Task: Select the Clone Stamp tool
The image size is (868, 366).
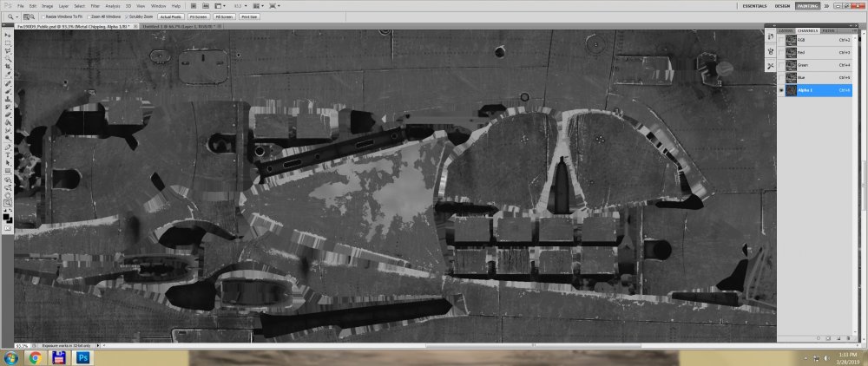Action: point(9,99)
